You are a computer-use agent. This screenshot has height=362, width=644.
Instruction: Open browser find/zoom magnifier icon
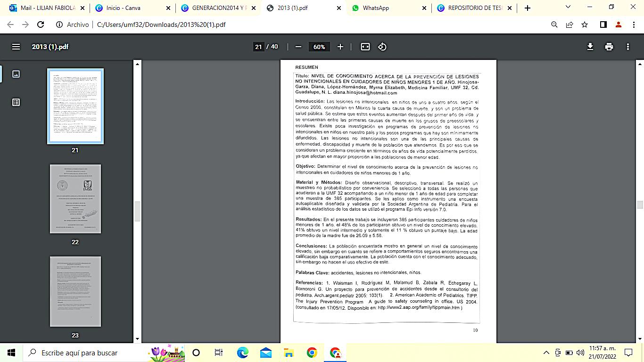click(x=554, y=25)
